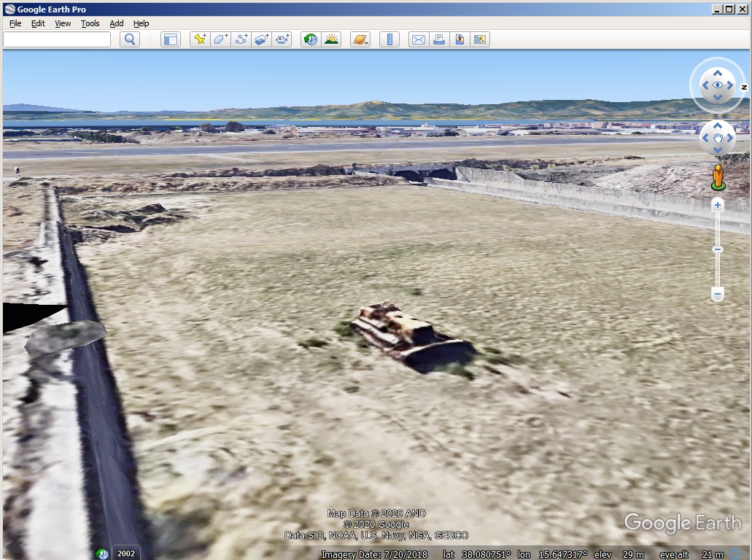Image resolution: width=752 pixels, height=560 pixels.
Task: Toggle the historical imagery clock
Action: [x=311, y=39]
